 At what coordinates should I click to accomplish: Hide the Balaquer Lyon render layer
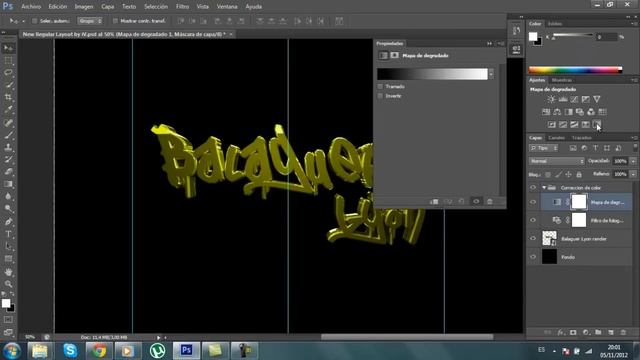click(x=533, y=238)
